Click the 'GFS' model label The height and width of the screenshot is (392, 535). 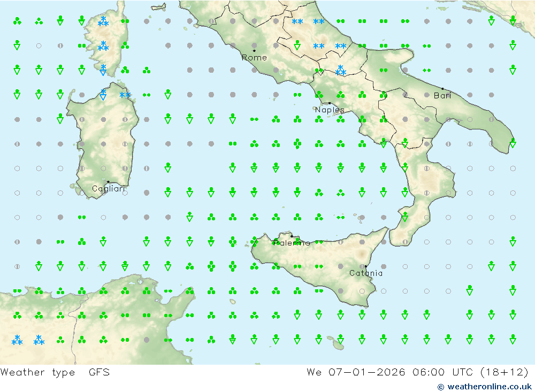point(100,372)
